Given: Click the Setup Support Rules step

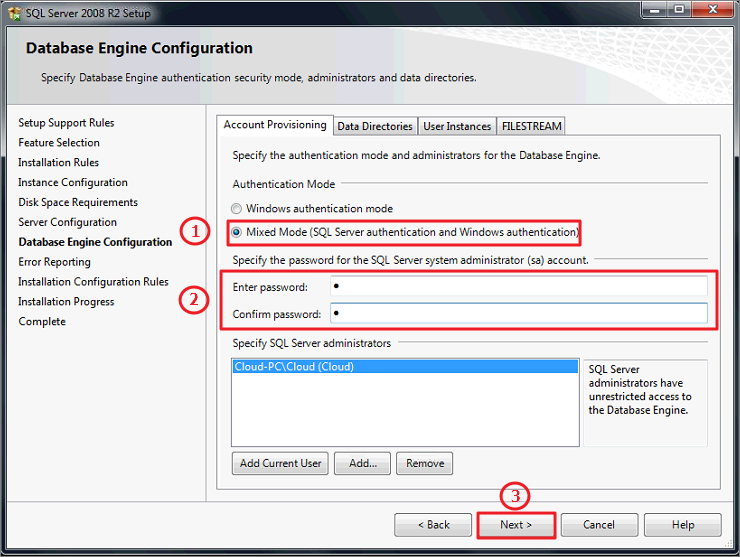Looking at the screenshot, I should click(x=66, y=123).
